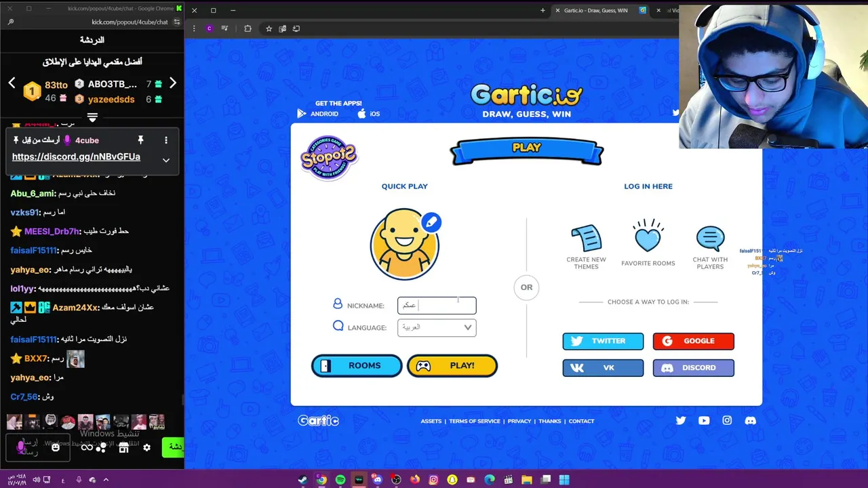The height and width of the screenshot is (488, 868).
Task: Open the pinned Discord invite link
Action: pos(76,157)
